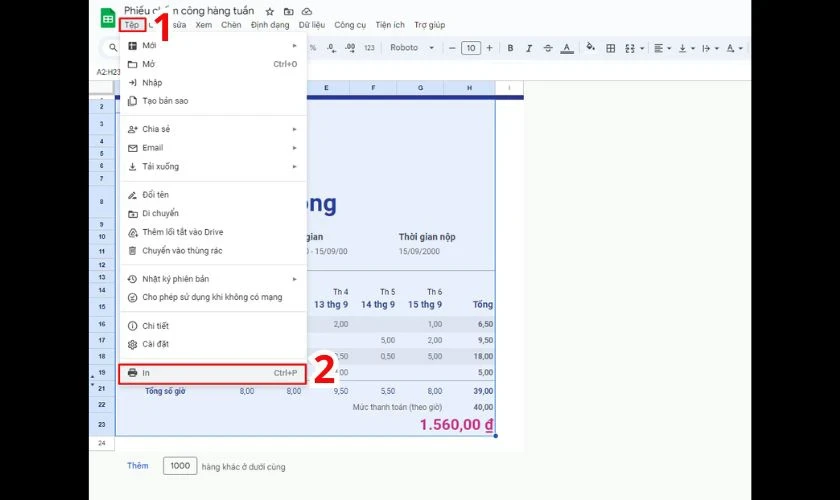Image resolution: width=840 pixels, height=500 pixels.
Task: Open the borders tool
Action: pyautogui.click(x=610, y=48)
